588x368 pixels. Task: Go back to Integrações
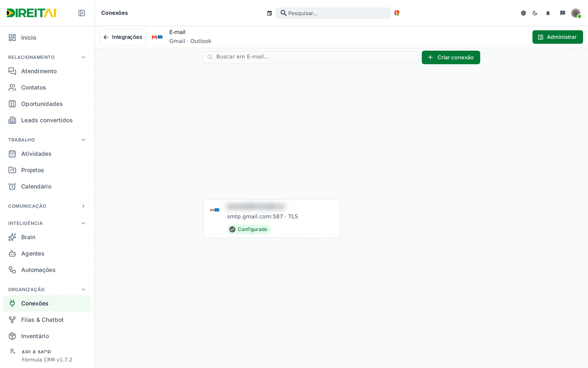point(123,37)
